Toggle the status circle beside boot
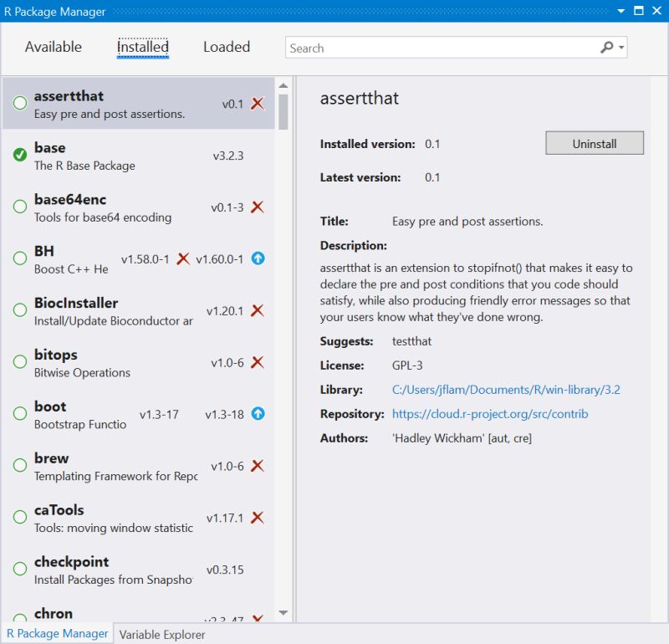This screenshot has width=669, height=644. (18, 413)
